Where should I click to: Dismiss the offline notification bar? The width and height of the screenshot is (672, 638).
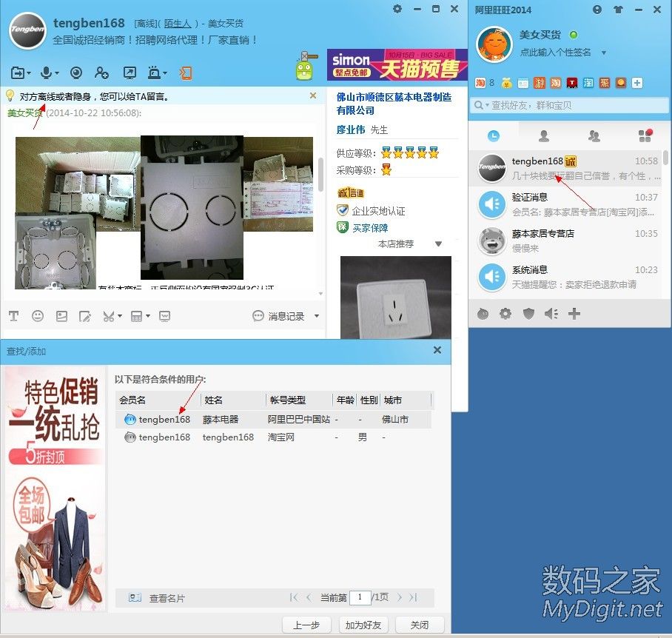313,95
